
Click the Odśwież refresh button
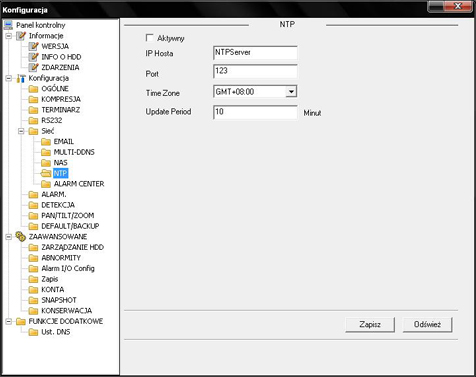point(427,324)
